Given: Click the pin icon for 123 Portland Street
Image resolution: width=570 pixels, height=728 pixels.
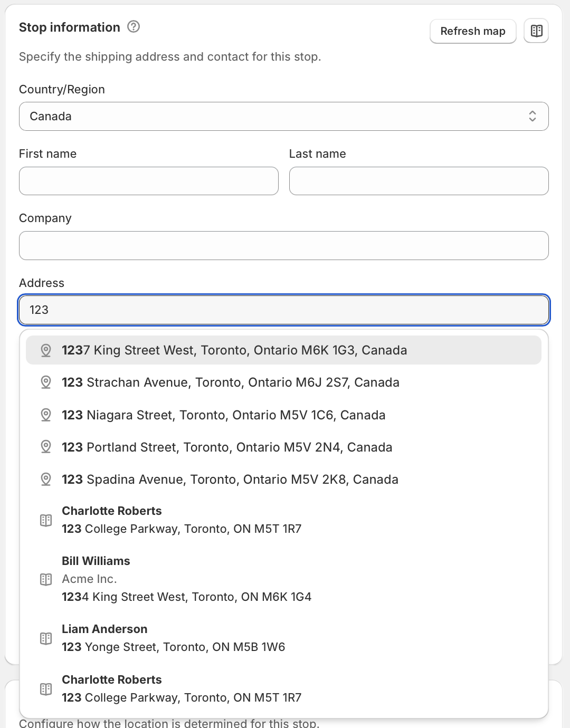Looking at the screenshot, I should [x=46, y=447].
